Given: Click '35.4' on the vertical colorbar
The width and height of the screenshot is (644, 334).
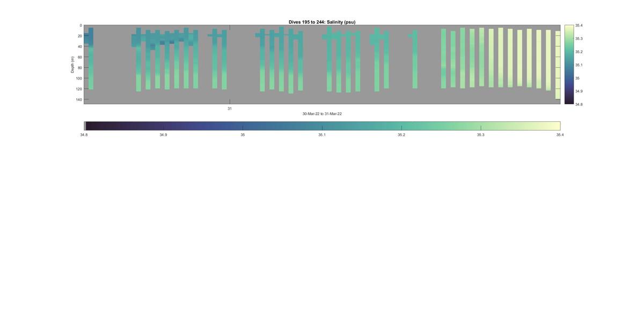Looking at the screenshot, I should pyautogui.click(x=579, y=25).
